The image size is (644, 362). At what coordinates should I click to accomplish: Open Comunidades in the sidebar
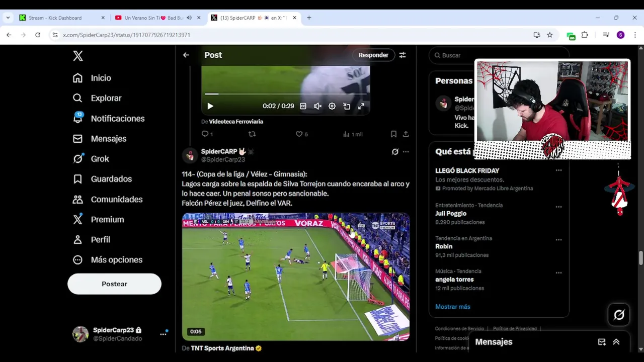[x=107, y=199]
